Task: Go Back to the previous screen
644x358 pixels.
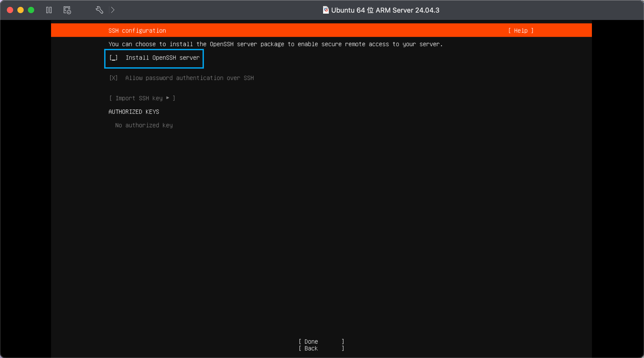Action: (x=321, y=349)
